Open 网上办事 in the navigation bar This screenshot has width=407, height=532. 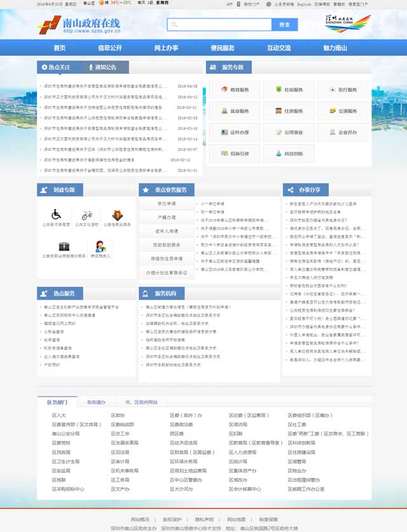tap(166, 48)
